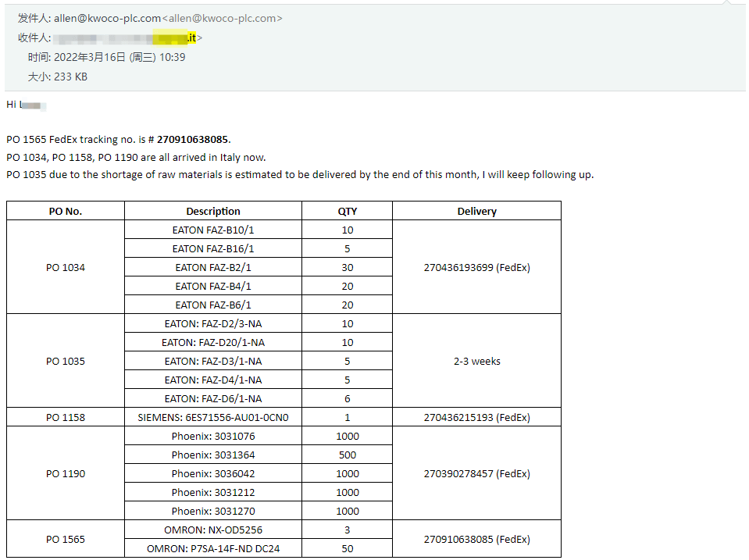Click cell PO 1034

pyautogui.click(x=66, y=268)
